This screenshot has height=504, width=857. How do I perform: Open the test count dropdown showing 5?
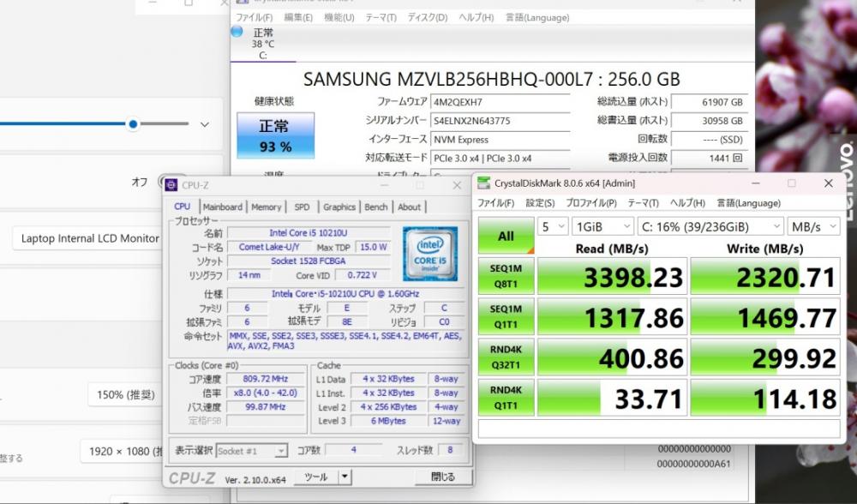(553, 226)
